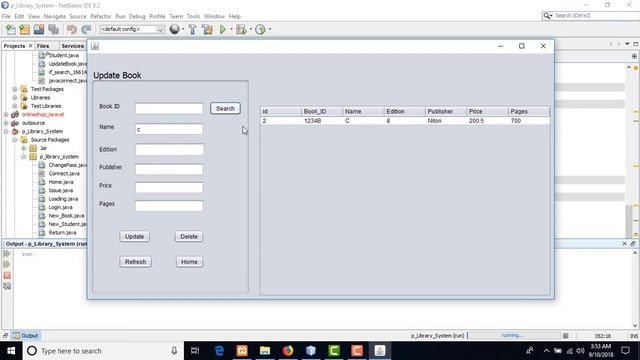Click the rerun icon at top of Output
640x360 pixels.
click(7, 254)
